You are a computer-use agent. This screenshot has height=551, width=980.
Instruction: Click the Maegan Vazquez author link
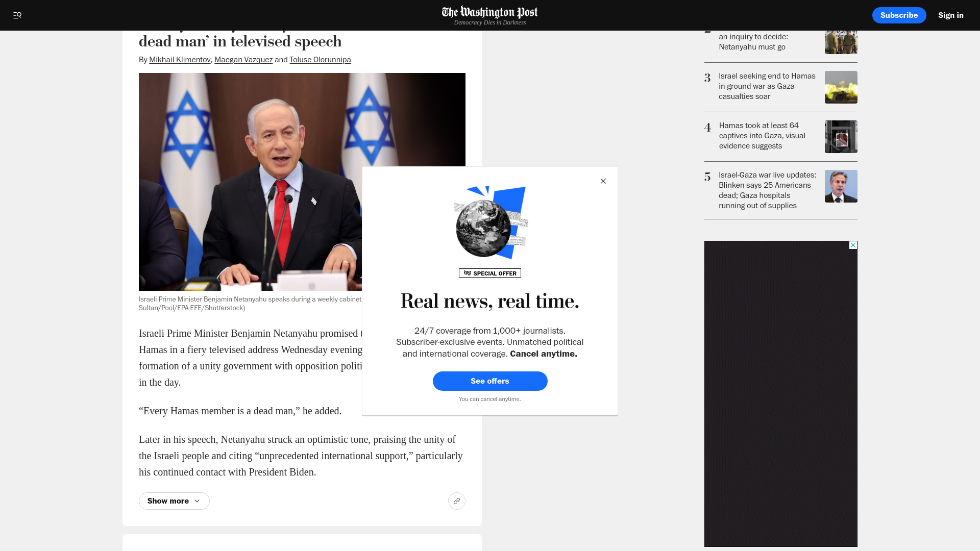[243, 60]
